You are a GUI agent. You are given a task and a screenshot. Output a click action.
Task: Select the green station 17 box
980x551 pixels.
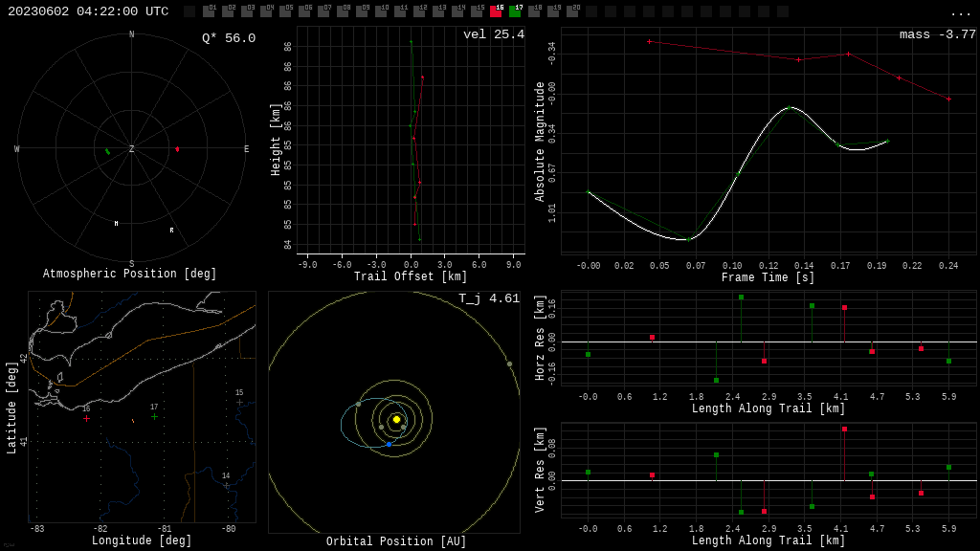point(516,11)
